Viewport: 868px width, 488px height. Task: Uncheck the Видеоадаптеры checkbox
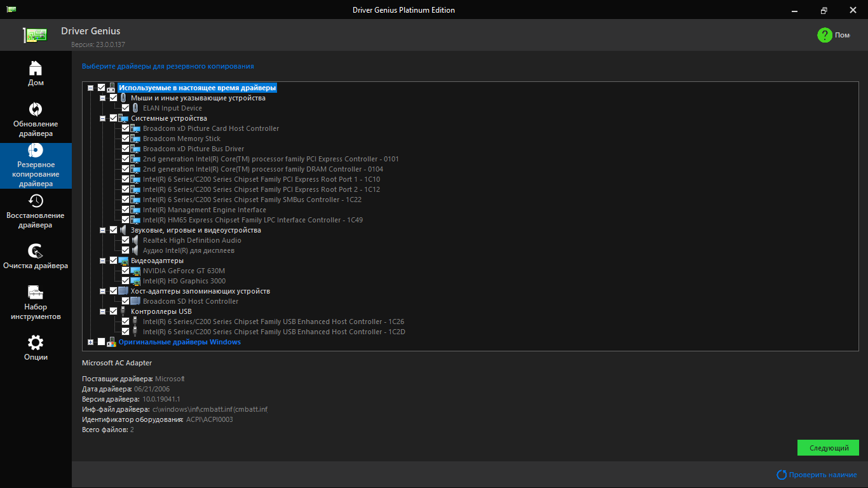coord(113,261)
